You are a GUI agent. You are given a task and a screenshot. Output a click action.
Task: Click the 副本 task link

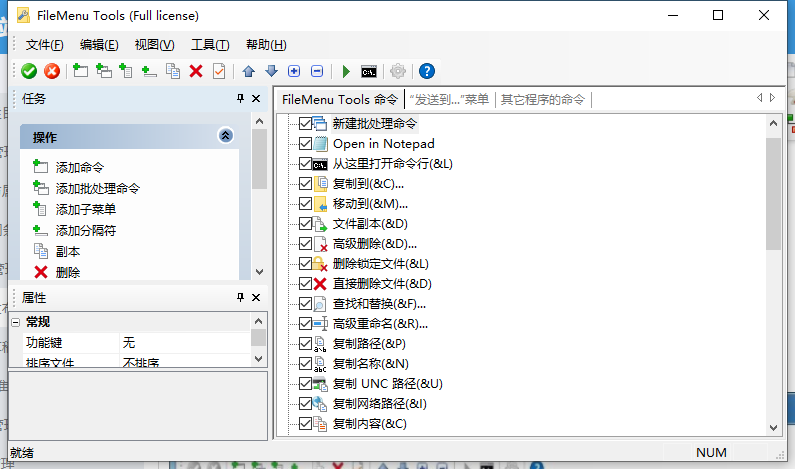tap(68, 251)
